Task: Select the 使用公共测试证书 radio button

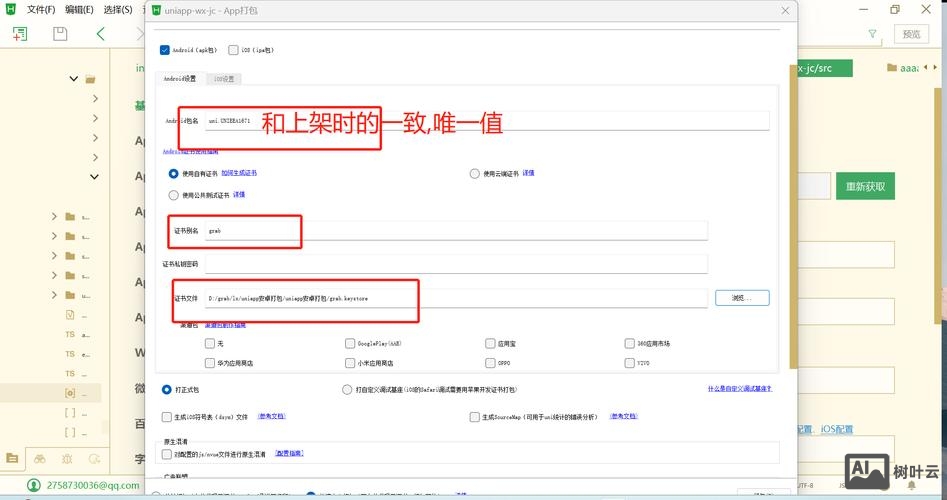Action: (174, 195)
